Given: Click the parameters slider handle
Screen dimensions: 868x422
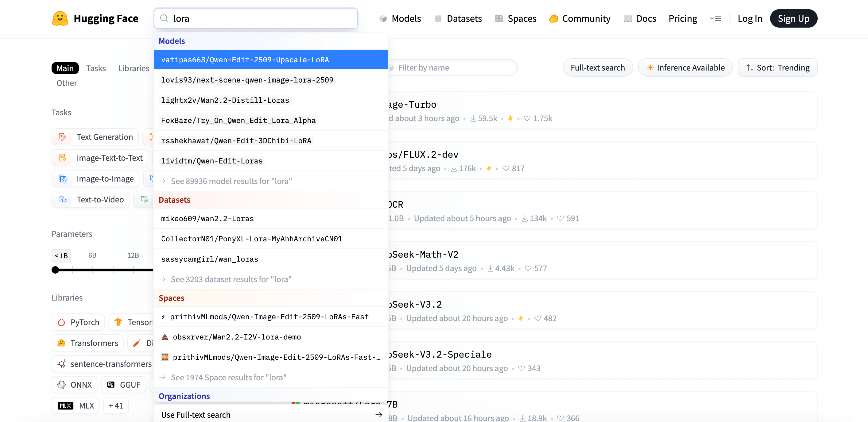Looking at the screenshot, I should point(55,270).
